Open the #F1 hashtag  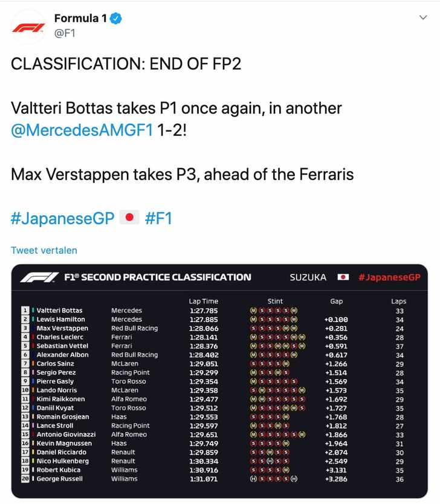(158, 218)
